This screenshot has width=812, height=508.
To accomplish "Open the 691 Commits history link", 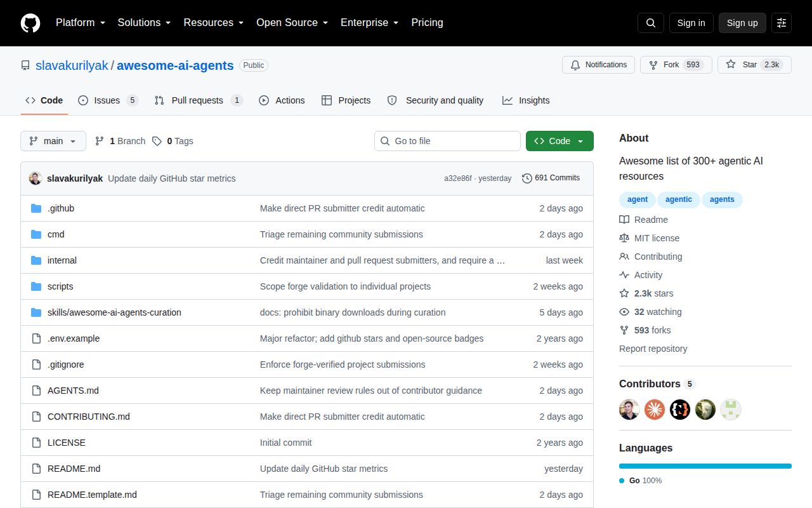I will click(x=551, y=178).
